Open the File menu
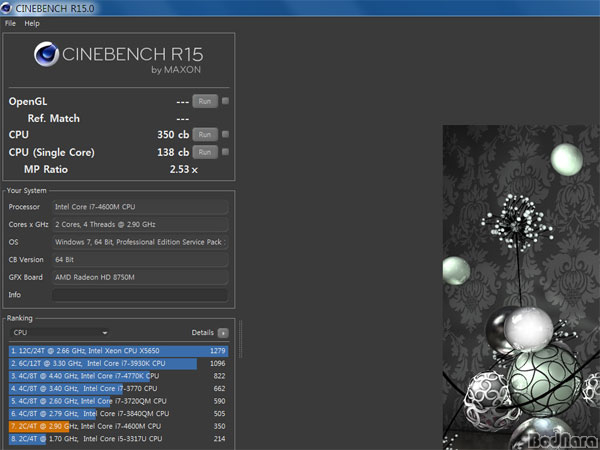600x450 pixels. pos(10,23)
